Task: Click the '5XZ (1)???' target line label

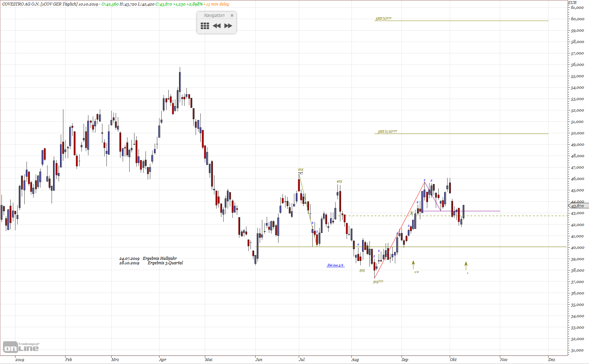Action: [x=383, y=18]
